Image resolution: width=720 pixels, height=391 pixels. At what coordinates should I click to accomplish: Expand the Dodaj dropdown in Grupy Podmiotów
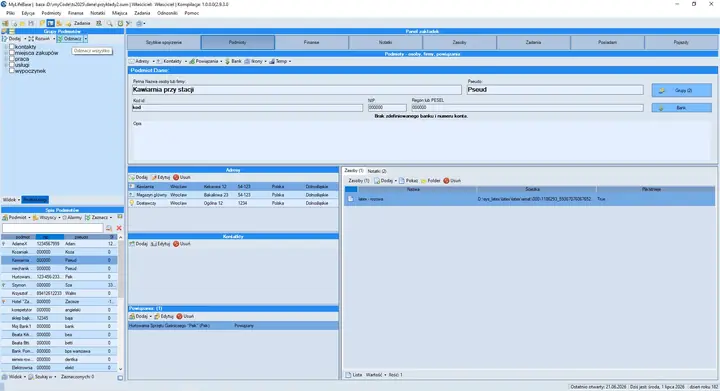(25, 39)
